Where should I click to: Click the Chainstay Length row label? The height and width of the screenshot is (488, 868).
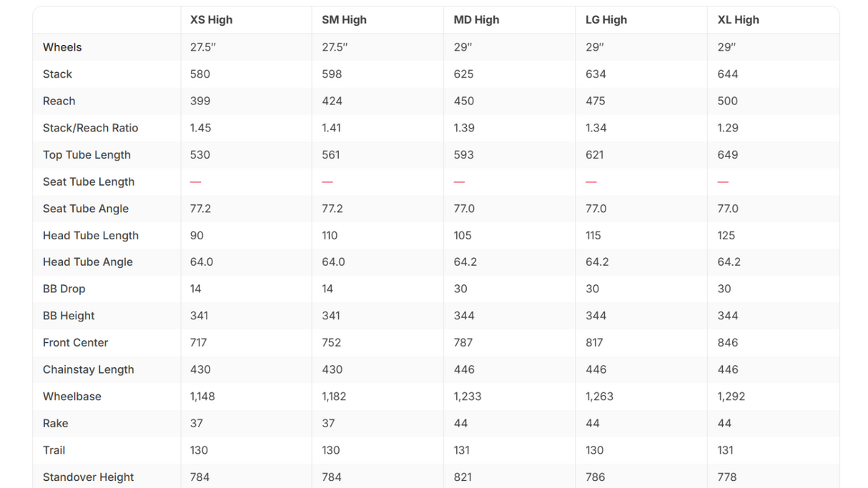(89, 369)
